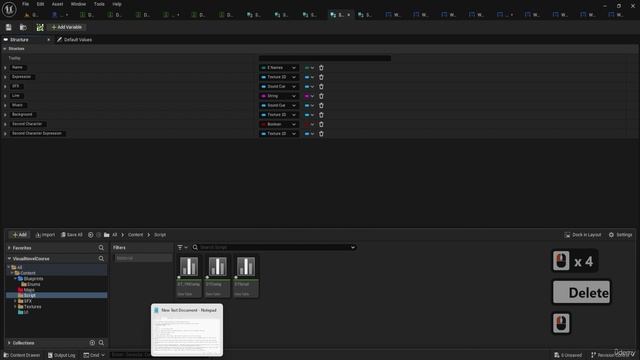Open the asset filter options icon

(182, 247)
